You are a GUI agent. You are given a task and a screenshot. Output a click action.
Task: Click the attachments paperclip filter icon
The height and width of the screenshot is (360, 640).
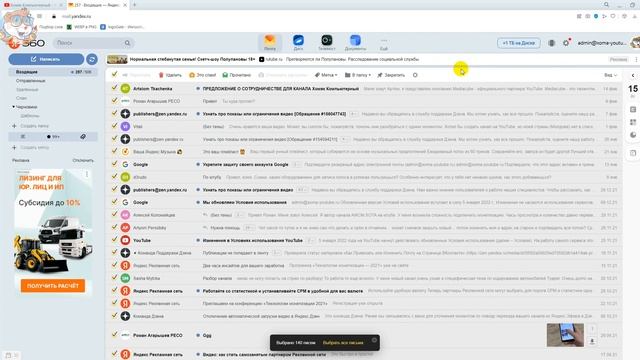83,137
